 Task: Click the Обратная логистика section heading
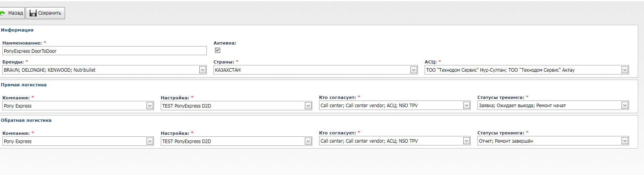pyautogui.click(x=26, y=120)
